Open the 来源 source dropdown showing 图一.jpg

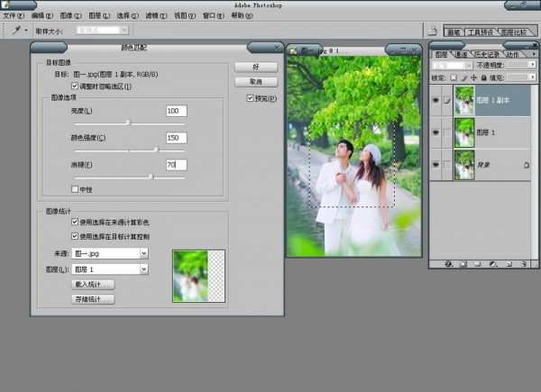(x=110, y=253)
